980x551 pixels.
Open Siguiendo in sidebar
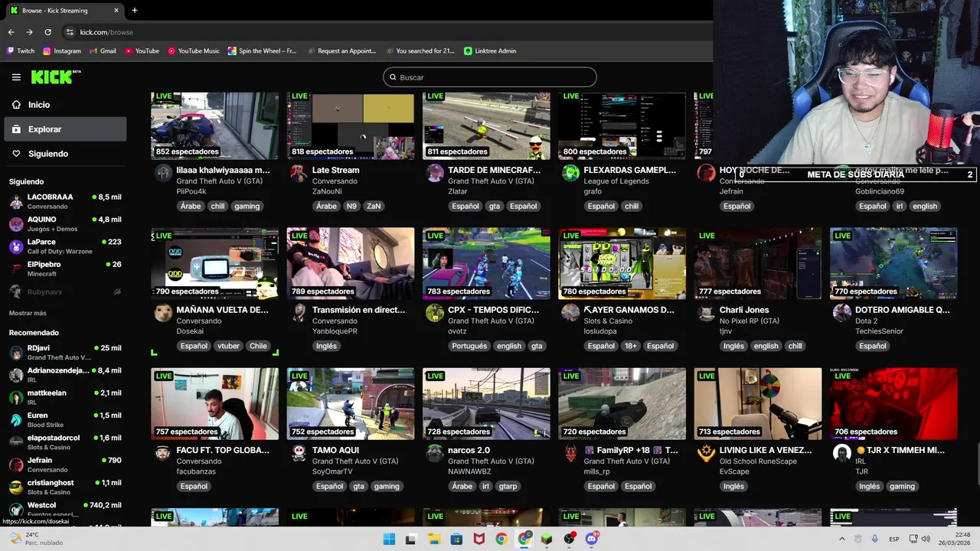65,154
